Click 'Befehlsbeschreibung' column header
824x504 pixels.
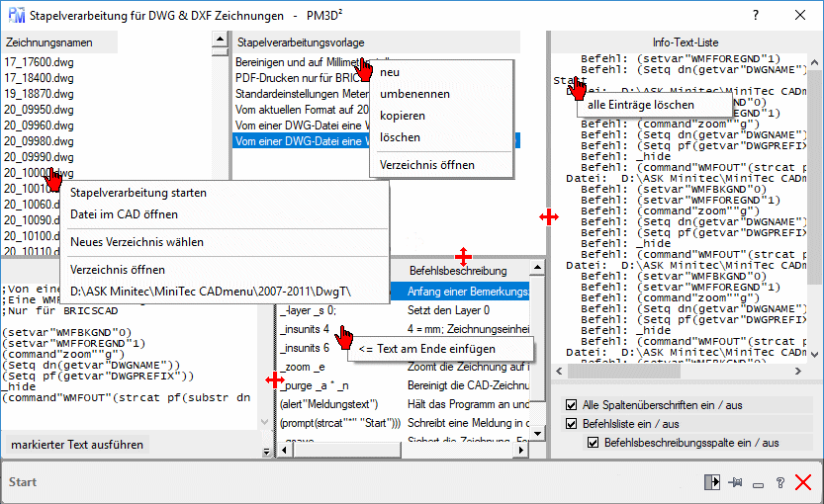[x=458, y=271]
